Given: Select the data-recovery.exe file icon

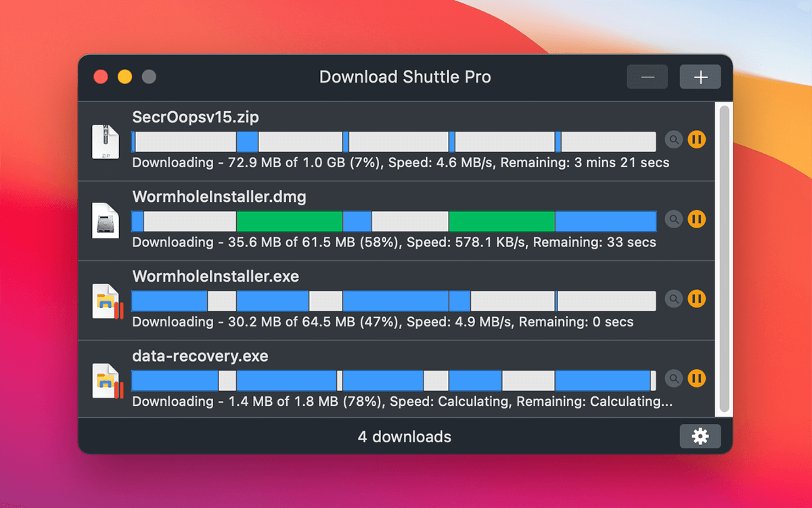Looking at the screenshot, I should coord(108,381).
